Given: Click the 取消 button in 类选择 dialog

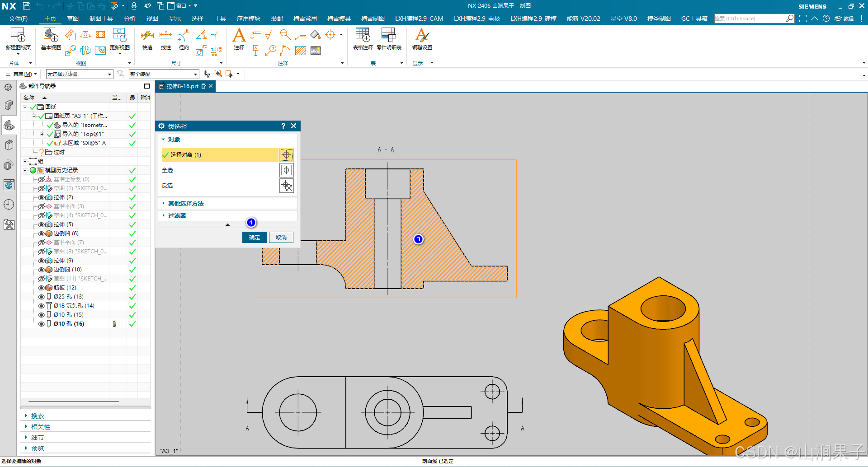Looking at the screenshot, I should (x=281, y=238).
